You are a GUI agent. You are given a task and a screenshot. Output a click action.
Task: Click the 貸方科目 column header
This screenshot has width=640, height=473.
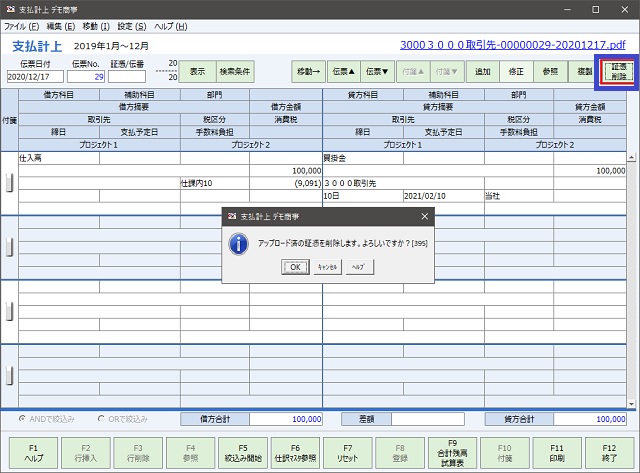pos(363,95)
